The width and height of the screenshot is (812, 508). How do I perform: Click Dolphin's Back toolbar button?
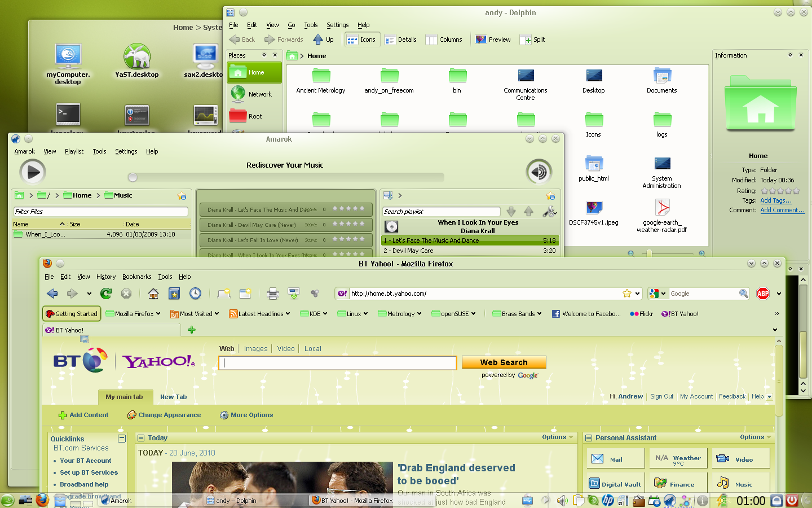[x=242, y=40]
